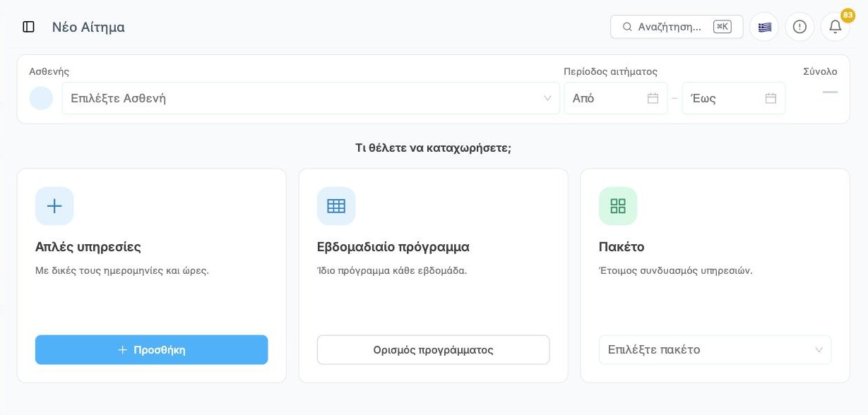This screenshot has height=415, width=868.
Task: Open the Επιλέξτε Ασθενή dropdown
Action: click(311, 98)
